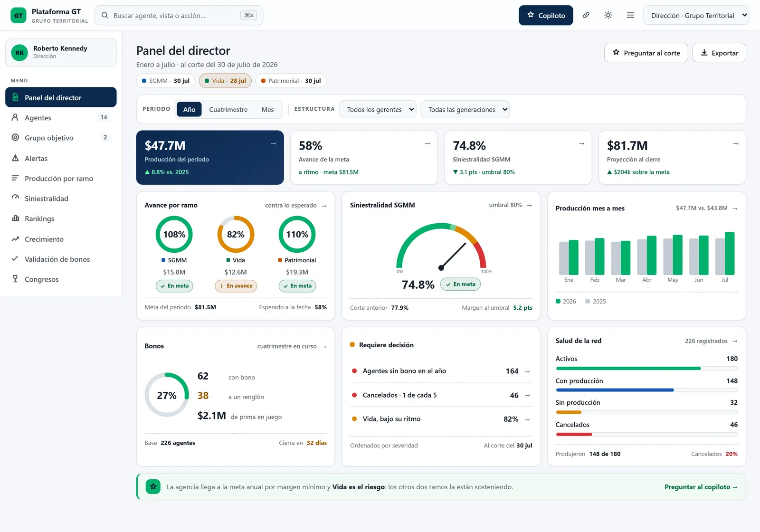
Task: Click the Preguntar al copiloto link
Action: point(701,487)
